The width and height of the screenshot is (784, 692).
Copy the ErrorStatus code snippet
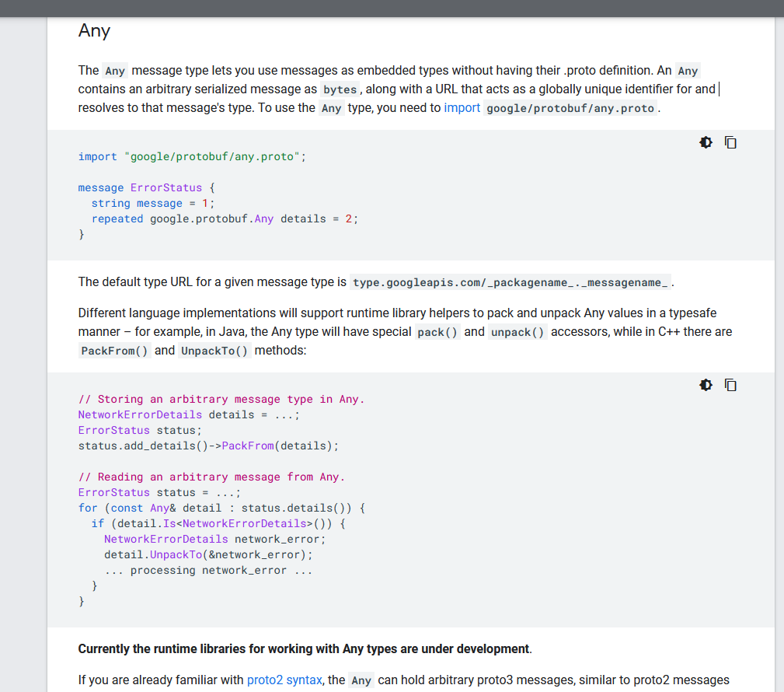click(730, 142)
